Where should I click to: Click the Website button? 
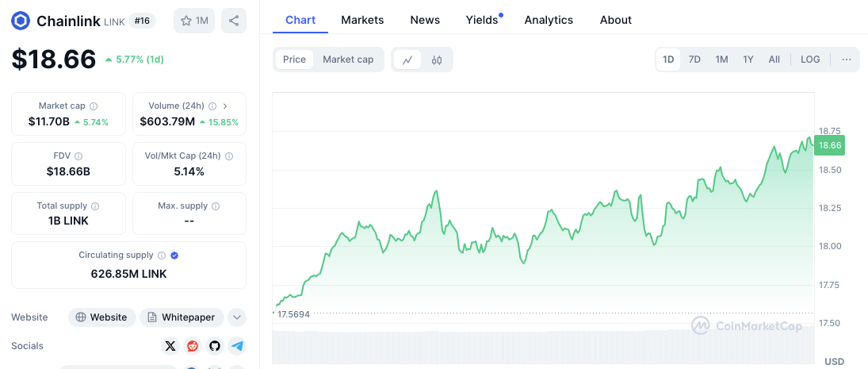pyautogui.click(x=101, y=317)
